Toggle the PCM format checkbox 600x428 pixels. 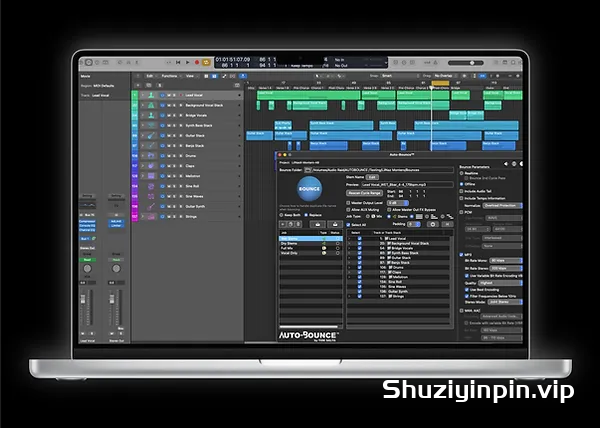coord(462,212)
